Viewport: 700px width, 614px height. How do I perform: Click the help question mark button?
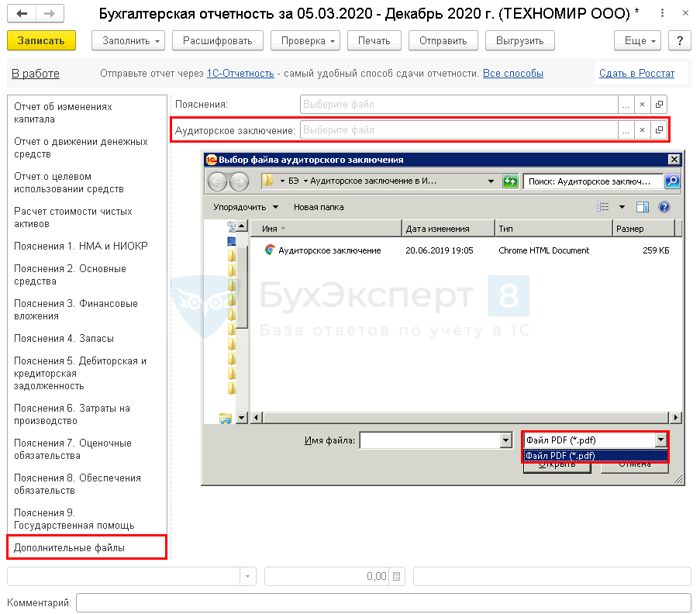coord(679,41)
